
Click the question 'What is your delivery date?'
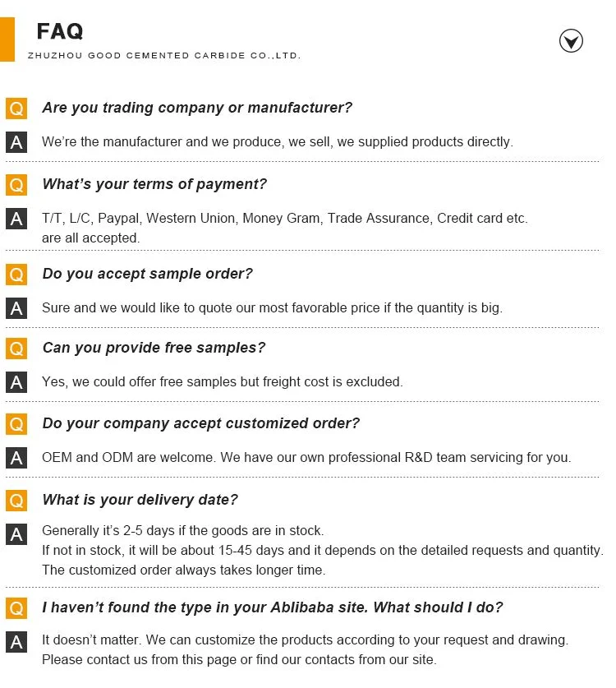click(x=140, y=500)
